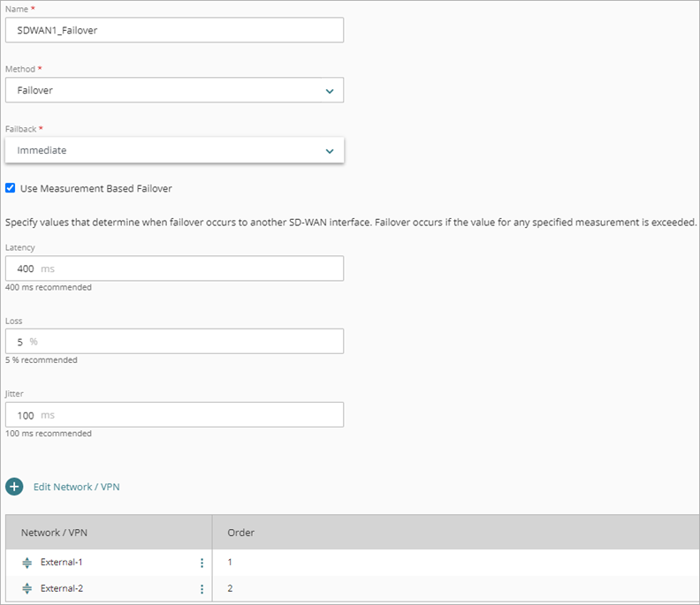Click the order value 2 cell
Screen dimensions: 700x605
(231, 589)
